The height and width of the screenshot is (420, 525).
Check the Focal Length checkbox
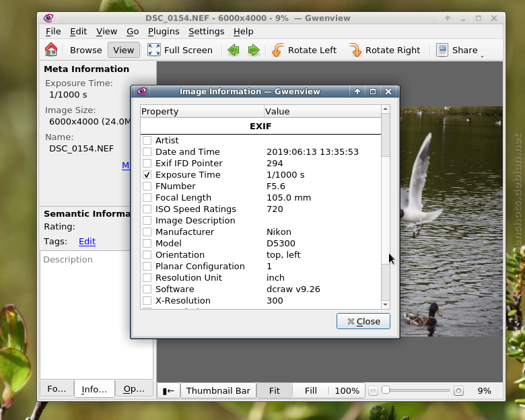click(147, 198)
